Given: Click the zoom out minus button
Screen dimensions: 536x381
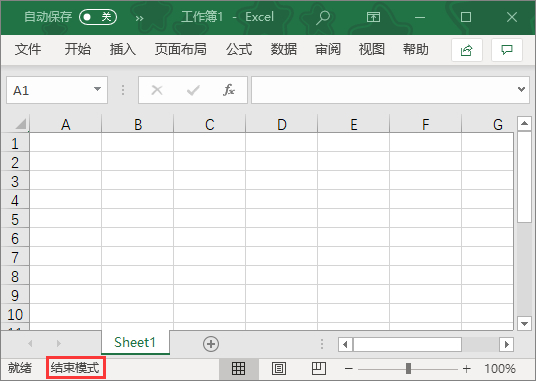Looking at the screenshot, I should point(349,368).
